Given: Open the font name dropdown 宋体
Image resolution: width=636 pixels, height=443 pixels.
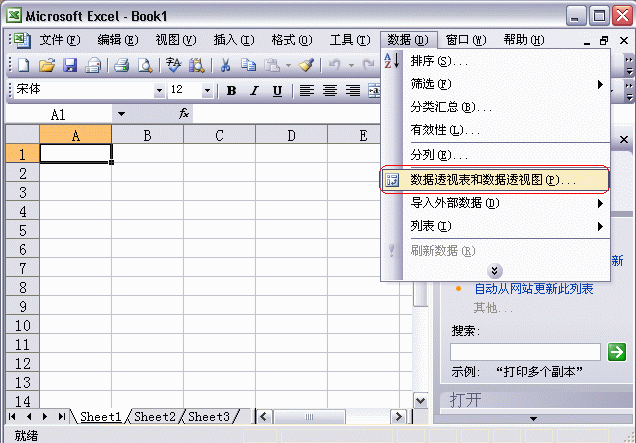Looking at the screenshot, I should point(159,90).
